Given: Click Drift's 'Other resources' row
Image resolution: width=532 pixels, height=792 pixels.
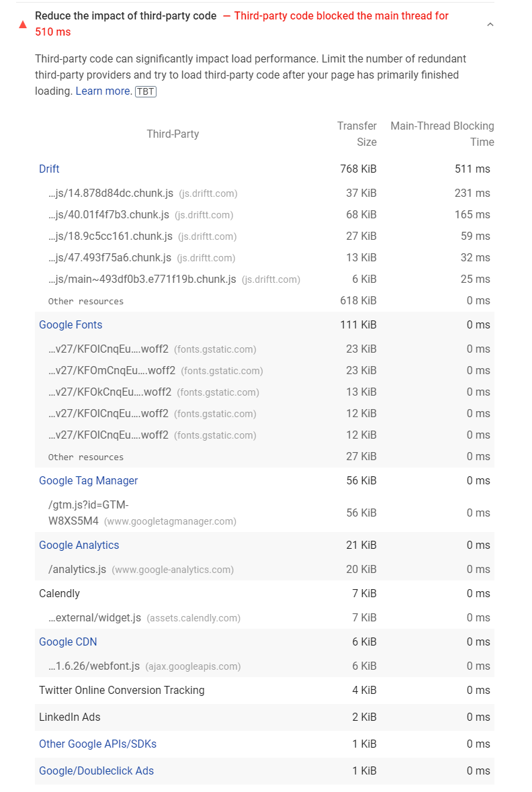Looking at the screenshot, I should 264,301.
